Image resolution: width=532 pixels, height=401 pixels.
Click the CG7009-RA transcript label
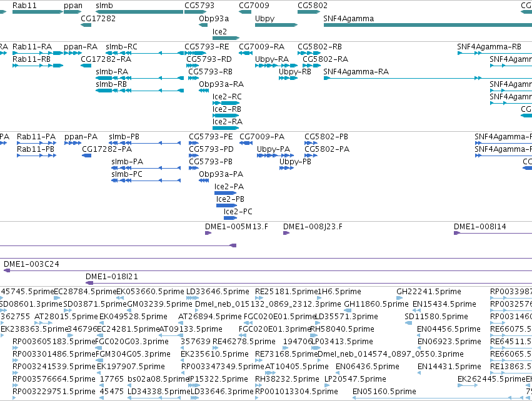tap(261, 47)
